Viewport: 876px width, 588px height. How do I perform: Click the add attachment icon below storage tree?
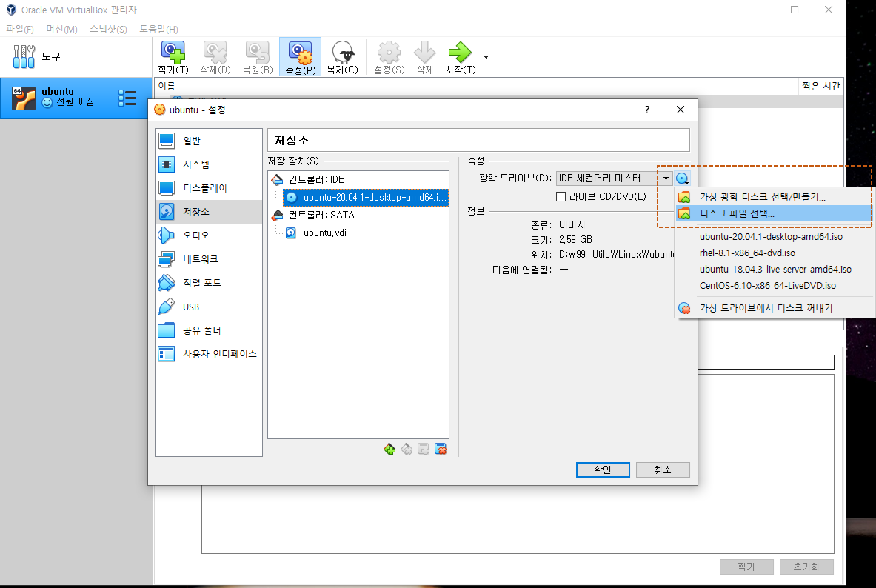(424, 449)
